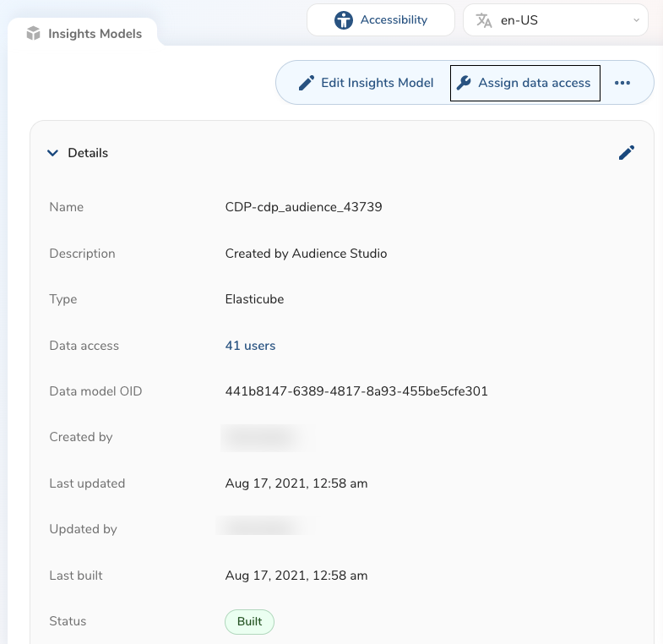Click the translate language icon
The height and width of the screenshot is (644, 663).
tap(484, 20)
